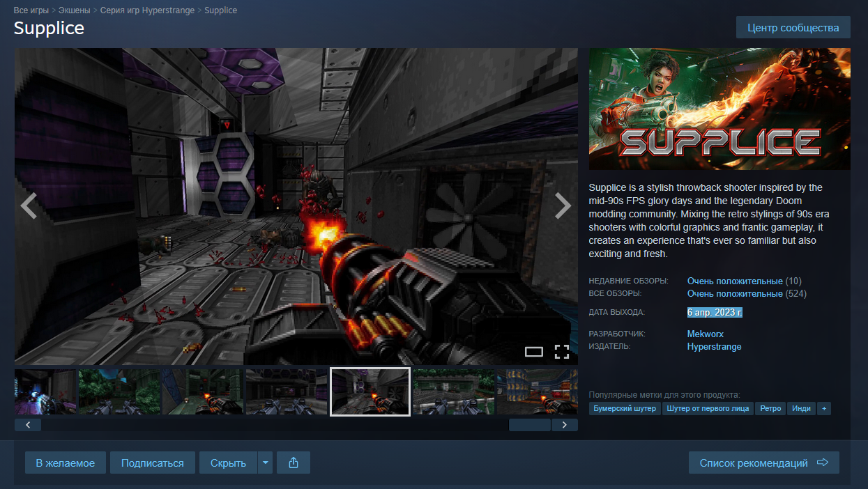Open developer Mekworx page
868x489 pixels.
706,334
